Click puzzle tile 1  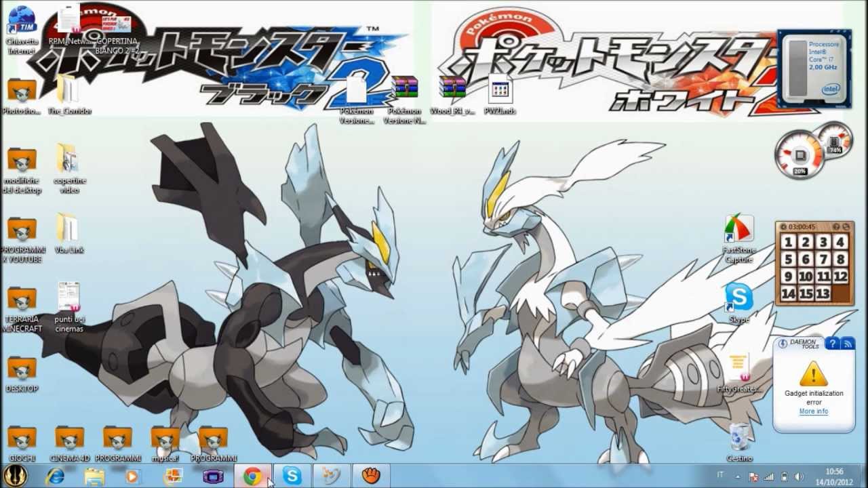coord(788,242)
